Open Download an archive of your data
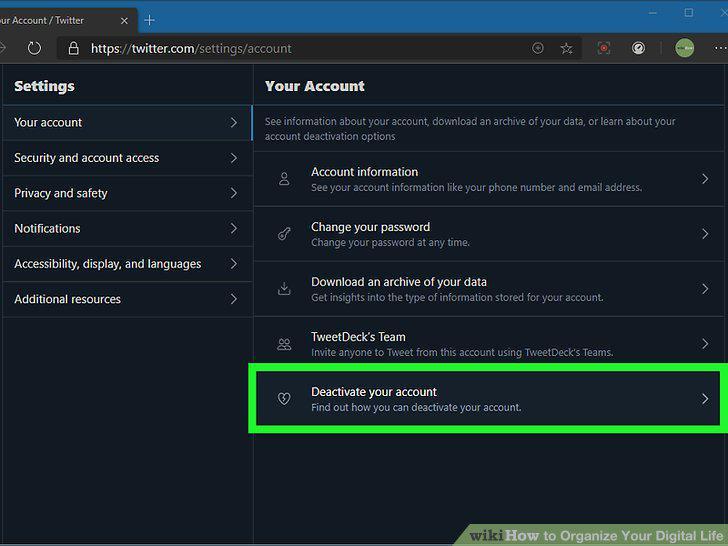 pos(489,289)
